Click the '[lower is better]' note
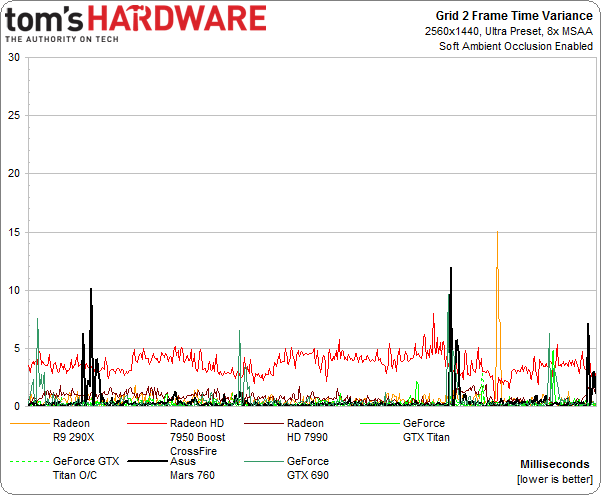 pyautogui.click(x=555, y=479)
